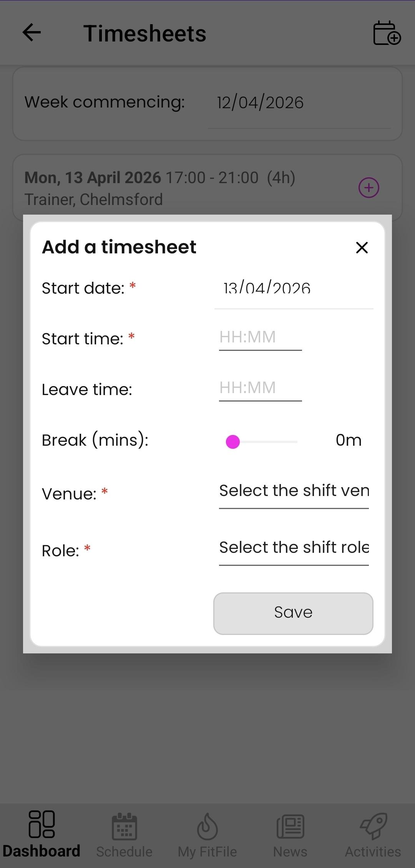415x868 pixels.
Task: Open the Activities tab
Action: pos(373,833)
